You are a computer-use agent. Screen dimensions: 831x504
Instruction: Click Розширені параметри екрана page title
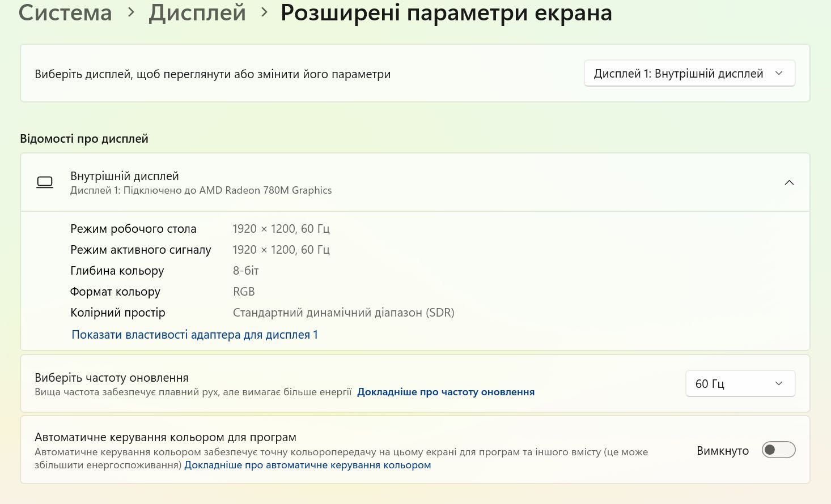(x=446, y=13)
